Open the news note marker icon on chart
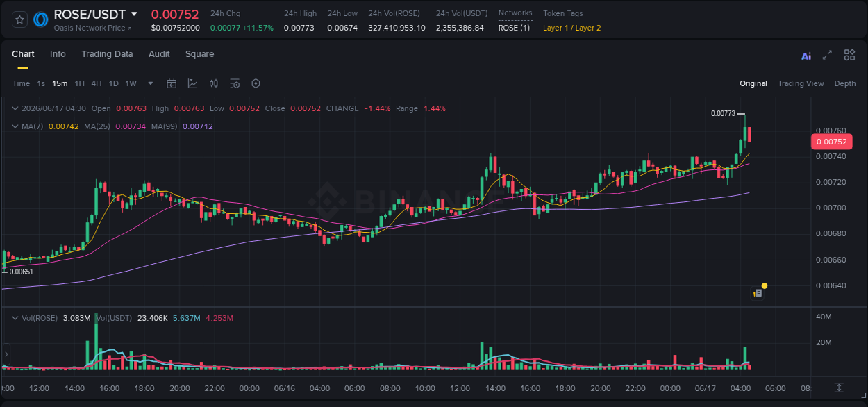868x407 pixels. [x=758, y=293]
